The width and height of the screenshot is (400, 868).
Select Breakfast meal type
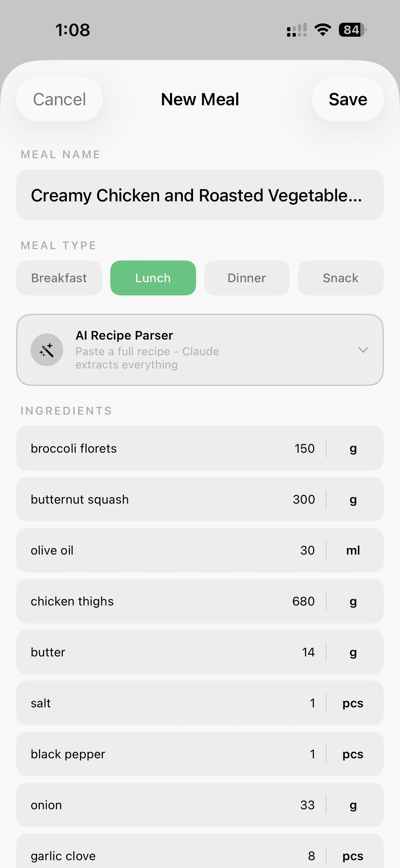(59, 278)
